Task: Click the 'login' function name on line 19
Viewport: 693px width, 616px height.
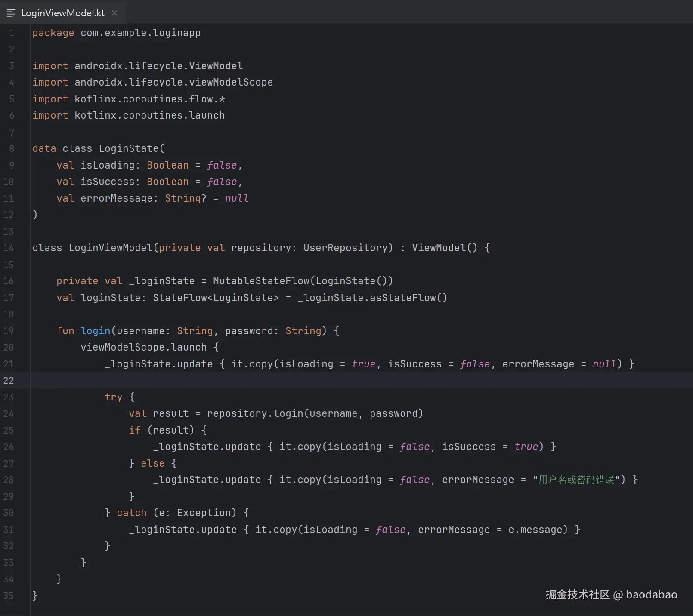Action: click(x=96, y=331)
